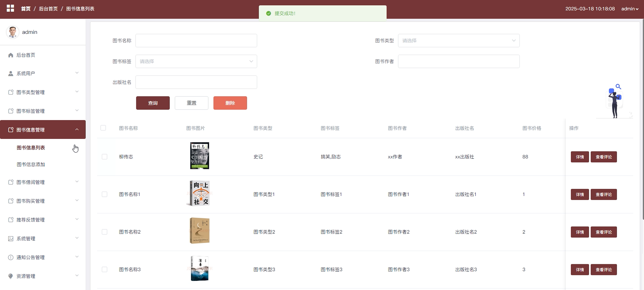Open the 图书类型 dropdown filter
Image resolution: width=644 pixels, height=290 pixels.
click(459, 40)
